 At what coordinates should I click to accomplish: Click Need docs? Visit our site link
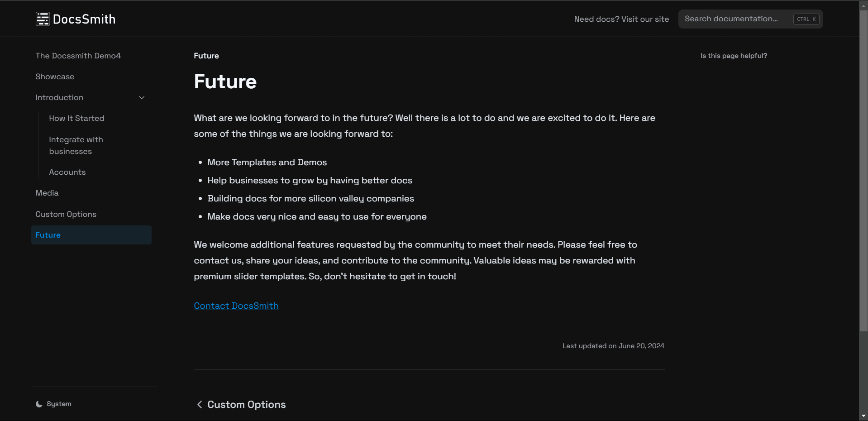pos(621,19)
